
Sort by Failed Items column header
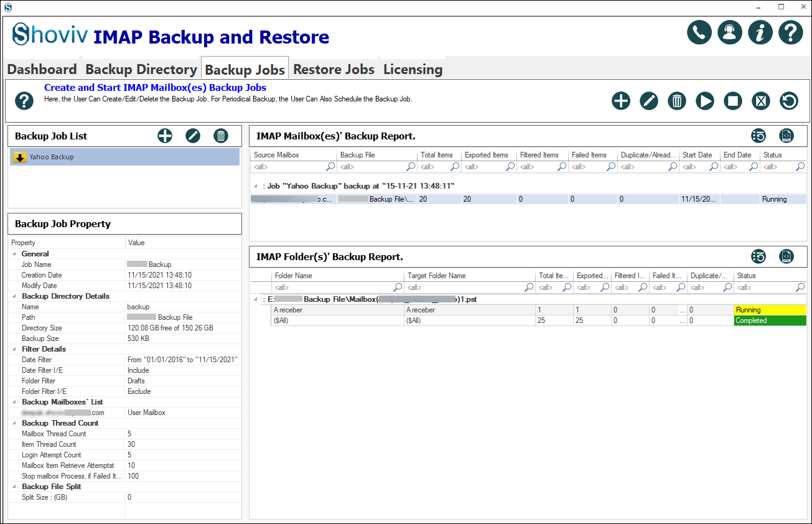click(x=592, y=155)
